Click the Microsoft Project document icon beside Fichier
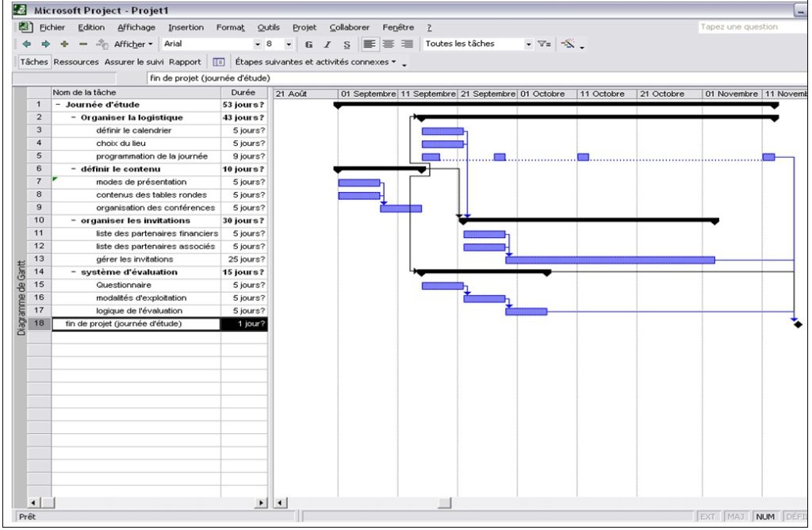The image size is (812, 530). 25,27
